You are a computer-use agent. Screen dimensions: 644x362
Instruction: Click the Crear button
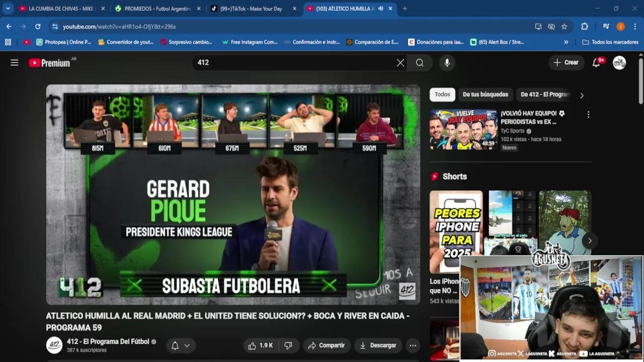[566, 62]
